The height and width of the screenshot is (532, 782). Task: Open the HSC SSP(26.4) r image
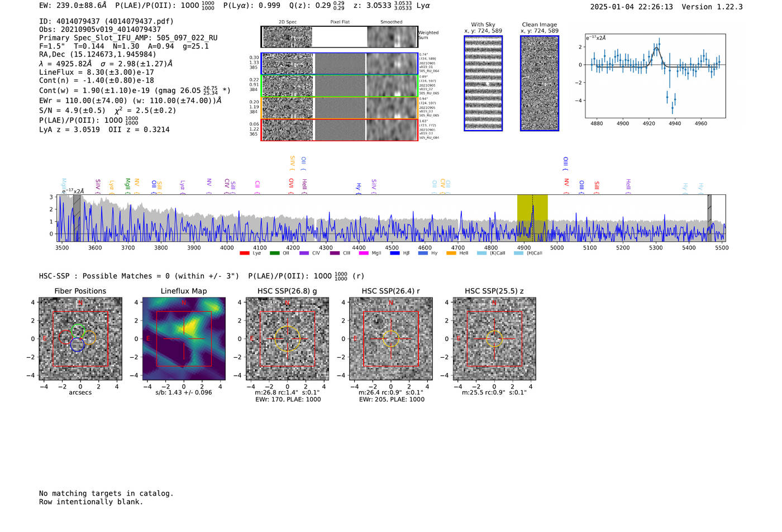click(391, 339)
